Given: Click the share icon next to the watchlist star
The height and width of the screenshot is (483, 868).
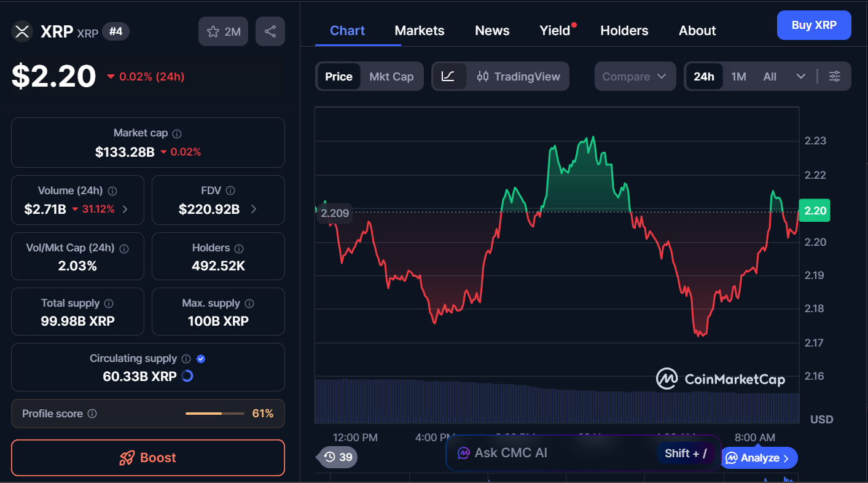Looking at the screenshot, I should point(270,31).
